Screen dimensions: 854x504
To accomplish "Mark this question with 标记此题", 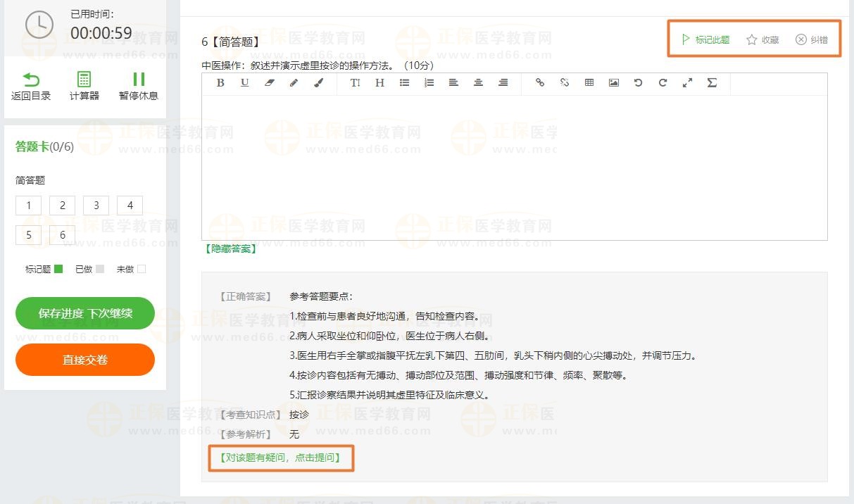I will [705, 40].
